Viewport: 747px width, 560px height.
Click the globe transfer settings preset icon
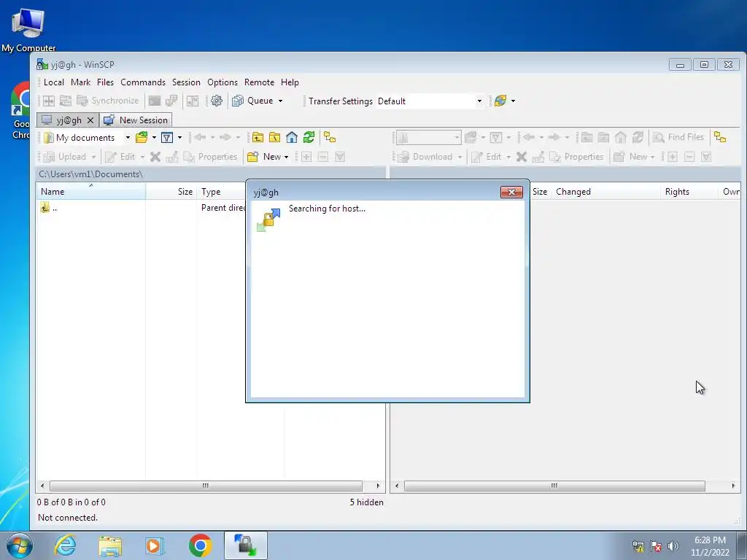point(500,101)
